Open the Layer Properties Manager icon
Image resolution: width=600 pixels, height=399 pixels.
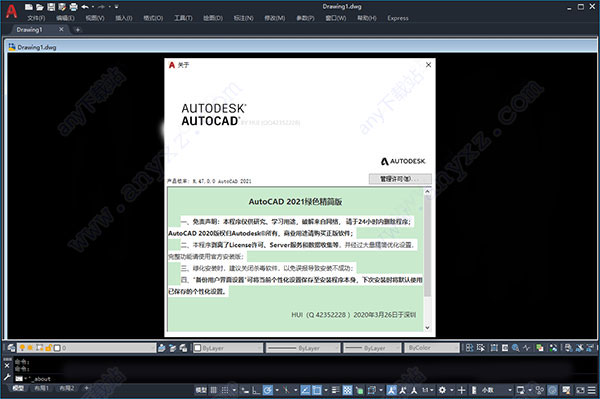click(x=11, y=348)
